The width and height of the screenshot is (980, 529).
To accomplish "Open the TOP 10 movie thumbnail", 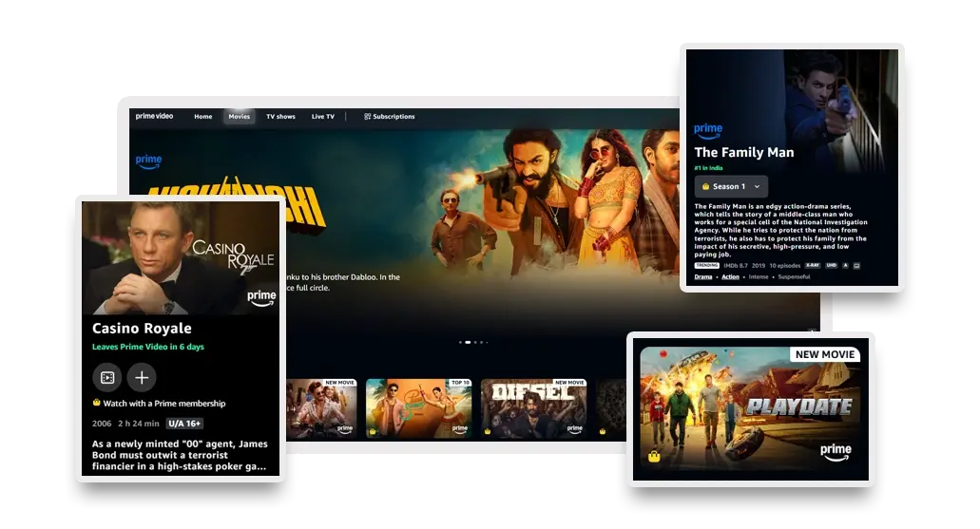I will tap(419, 407).
